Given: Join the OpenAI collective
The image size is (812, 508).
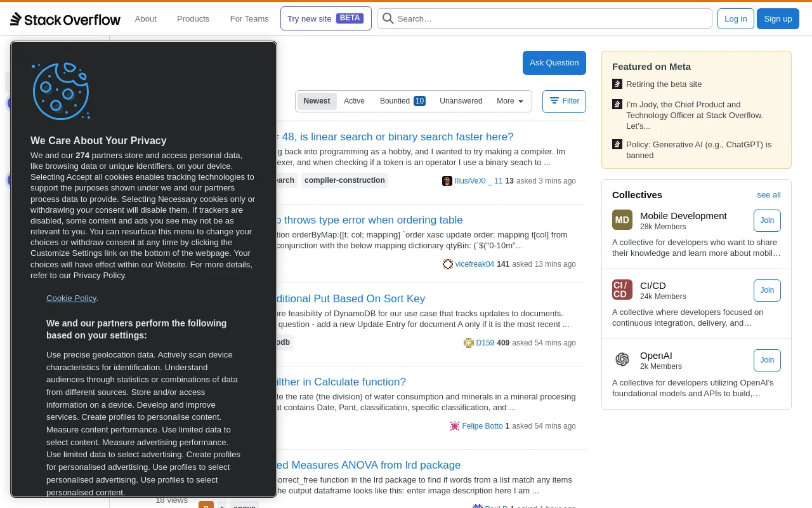Looking at the screenshot, I should tap(767, 360).
